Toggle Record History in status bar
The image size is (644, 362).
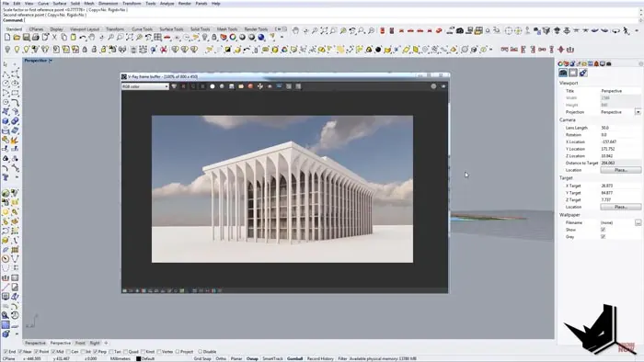point(320,358)
